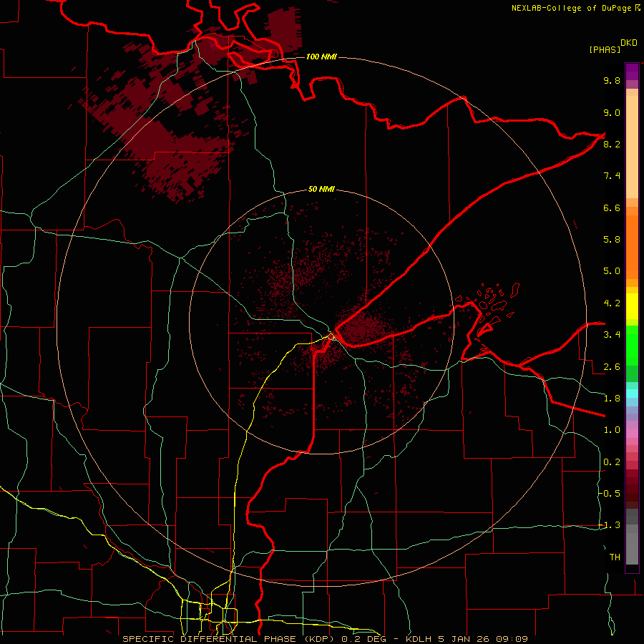Select the 0.2 scale value
This screenshot has width=644, height=644.
point(612,462)
